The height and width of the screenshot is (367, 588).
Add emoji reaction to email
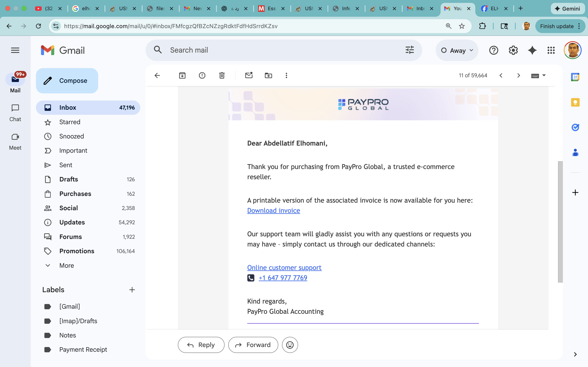point(290,345)
